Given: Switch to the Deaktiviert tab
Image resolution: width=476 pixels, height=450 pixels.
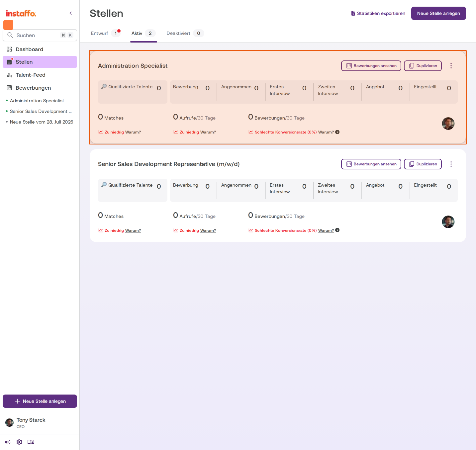Looking at the screenshot, I should [185, 33].
